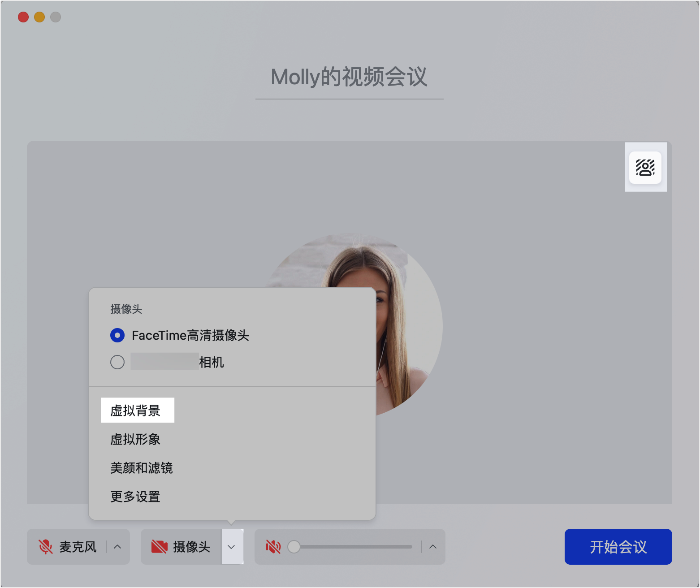Image resolution: width=700 pixels, height=588 pixels.
Task: Toggle the 麦克风 button
Action: click(67, 547)
